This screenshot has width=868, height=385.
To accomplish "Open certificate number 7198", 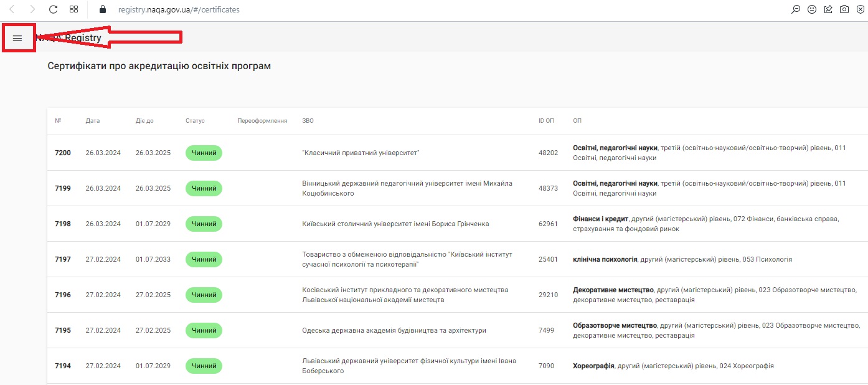I will pos(63,224).
